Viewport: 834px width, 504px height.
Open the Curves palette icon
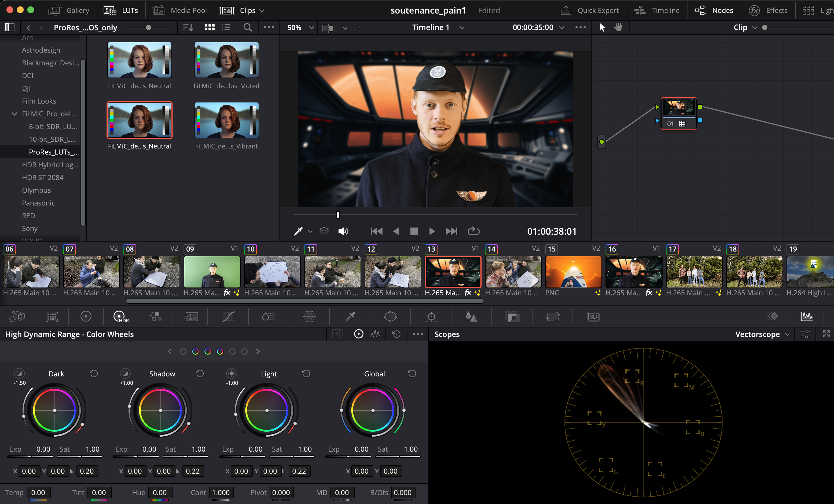coord(228,317)
